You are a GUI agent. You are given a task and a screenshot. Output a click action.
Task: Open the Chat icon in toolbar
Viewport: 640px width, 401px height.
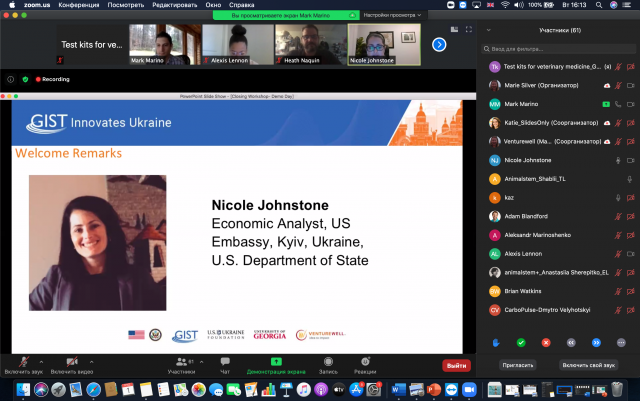225,360
